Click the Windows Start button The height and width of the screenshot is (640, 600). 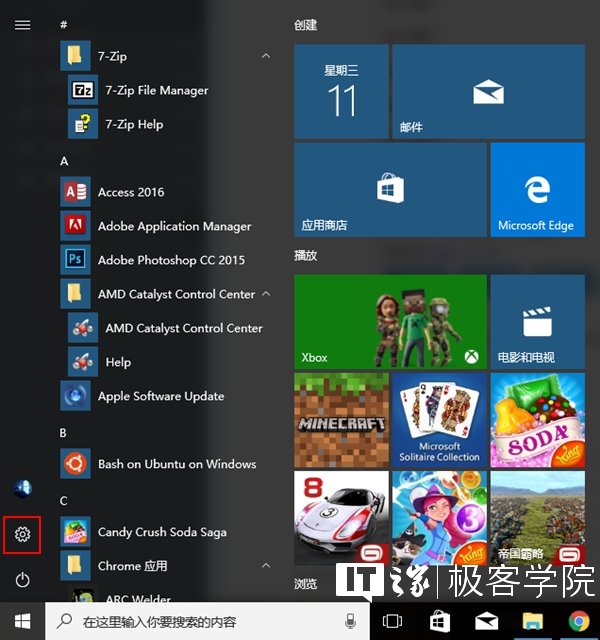click(x=22, y=621)
